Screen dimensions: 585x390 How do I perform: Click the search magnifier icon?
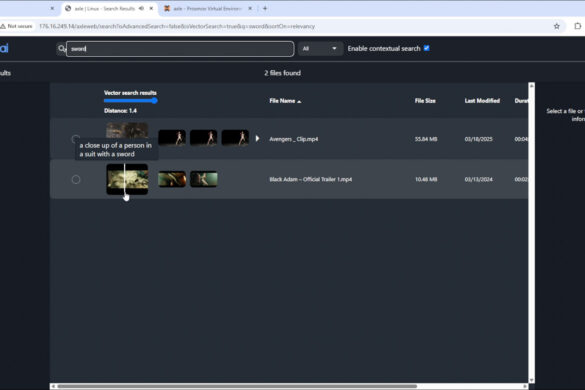[62, 49]
